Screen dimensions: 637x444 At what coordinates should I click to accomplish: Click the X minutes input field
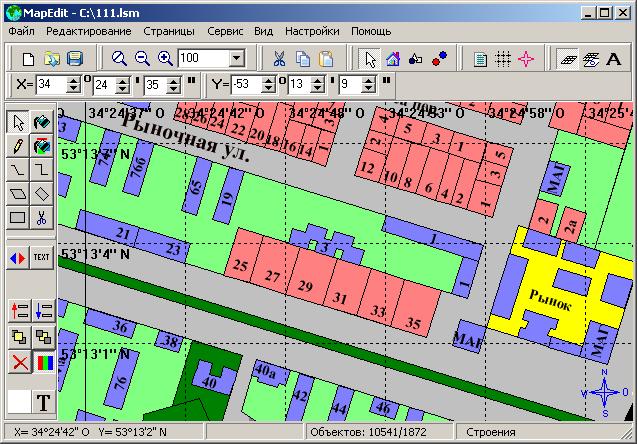coord(103,85)
